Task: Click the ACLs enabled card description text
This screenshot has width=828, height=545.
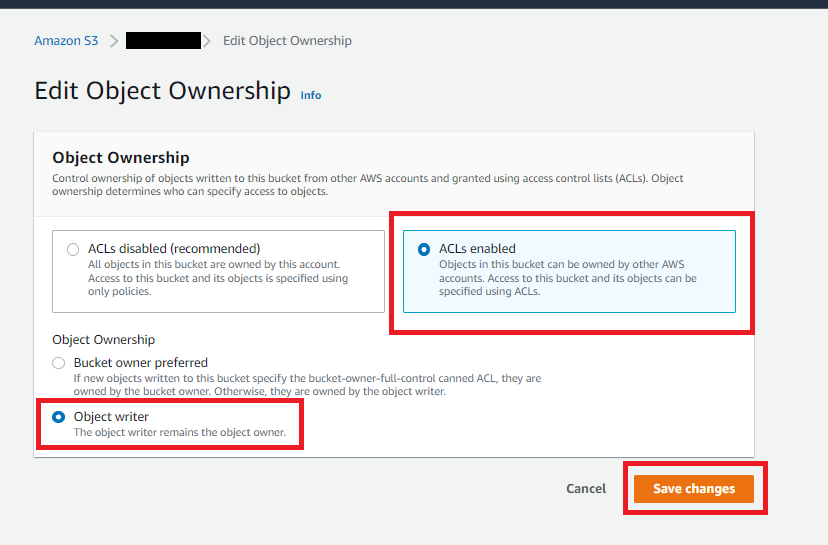Action: coord(567,278)
